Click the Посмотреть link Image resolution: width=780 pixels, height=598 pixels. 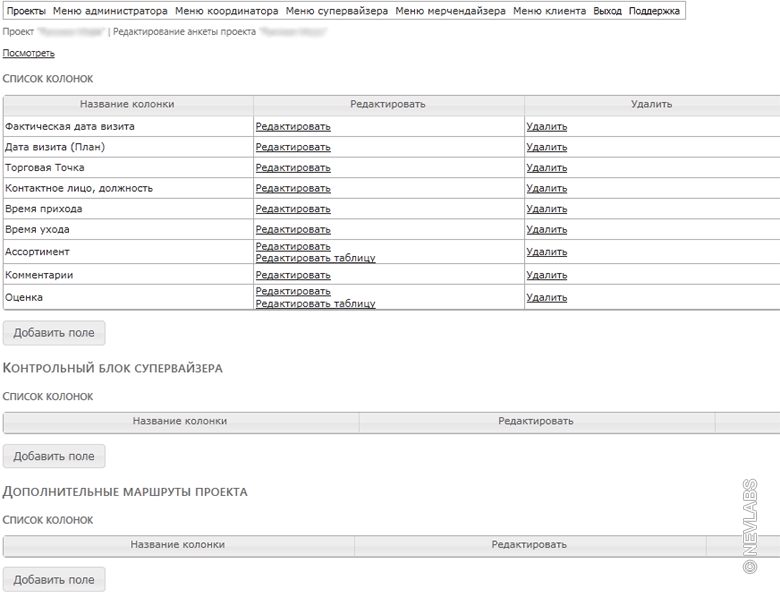pos(29,53)
